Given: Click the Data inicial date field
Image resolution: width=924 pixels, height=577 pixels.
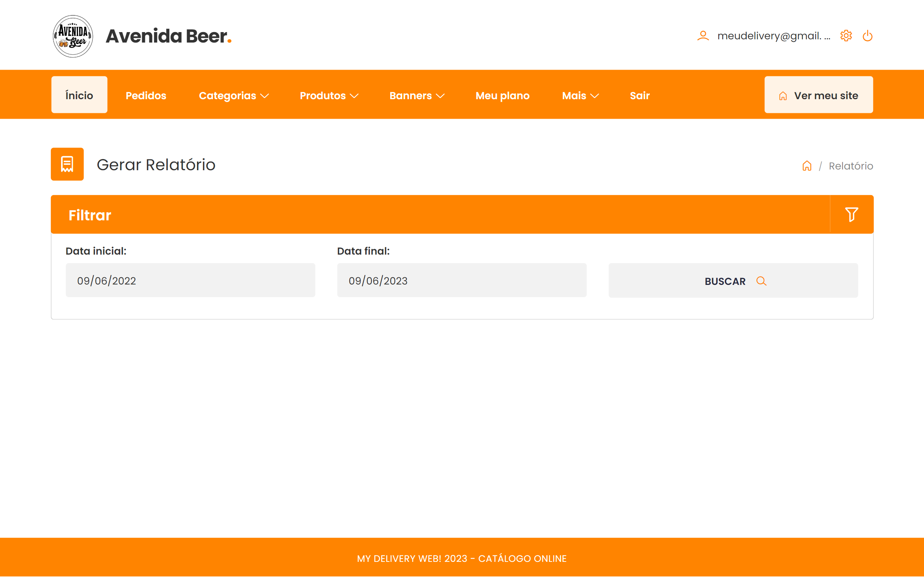Looking at the screenshot, I should pyautogui.click(x=190, y=281).
